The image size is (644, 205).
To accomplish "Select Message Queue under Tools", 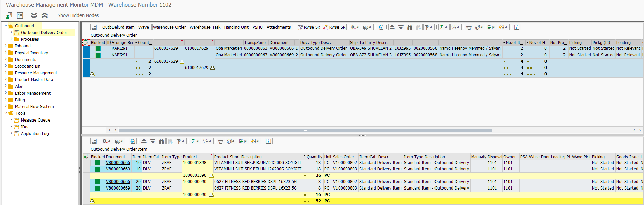I will click(35, 120).
